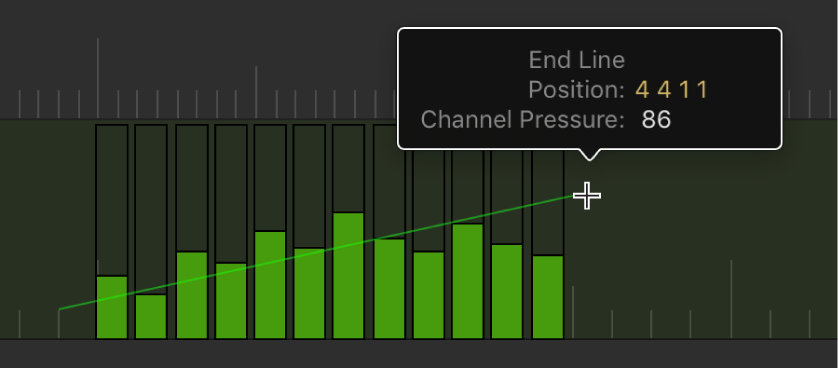Click the eighth green step bar
The width and height of the screenshot is (838, 370).
pos(389,289)
